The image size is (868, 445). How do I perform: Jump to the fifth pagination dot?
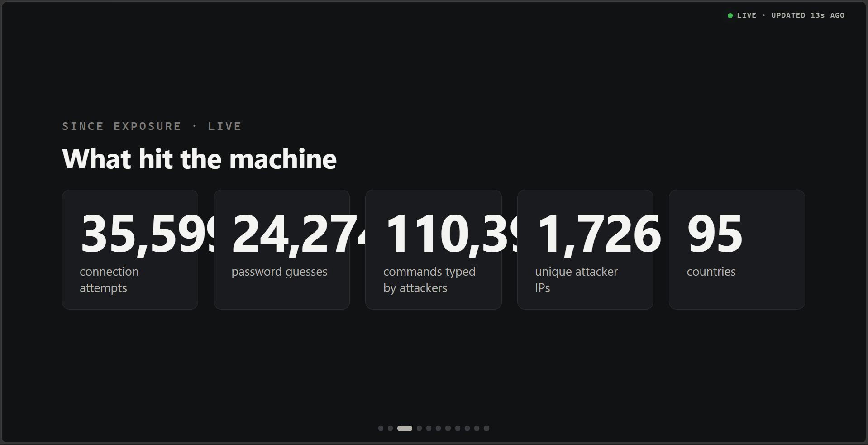pos(429,428)
